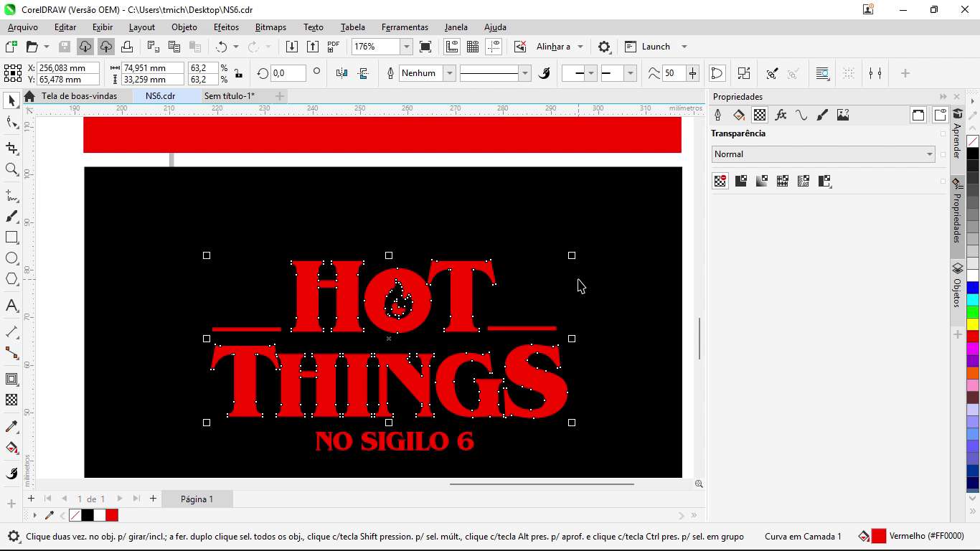Open Outline tab in Propriedades
The width and height of the screenshot is (980, 551).
click(x=718, y=115)
